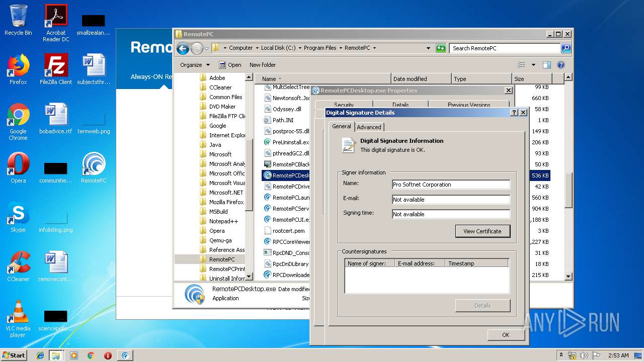
Task: Click the RemotePC taskbar icon
Action: (125, 355)
